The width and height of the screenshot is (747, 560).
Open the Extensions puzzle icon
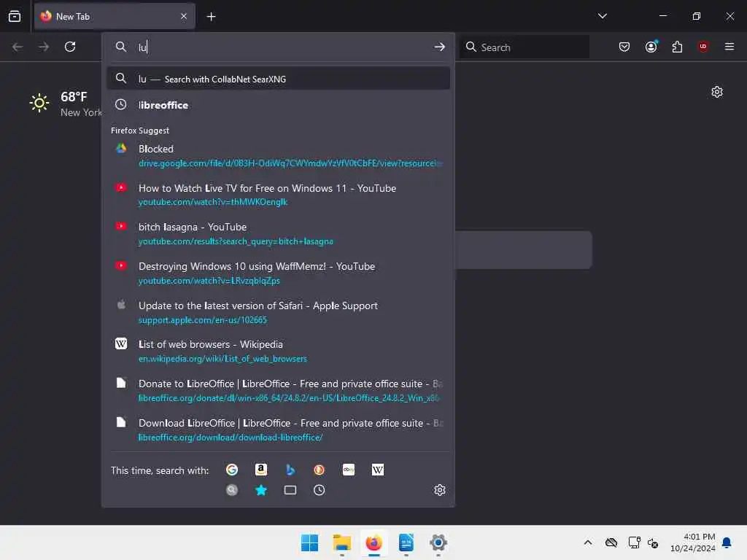coord(677,47)
